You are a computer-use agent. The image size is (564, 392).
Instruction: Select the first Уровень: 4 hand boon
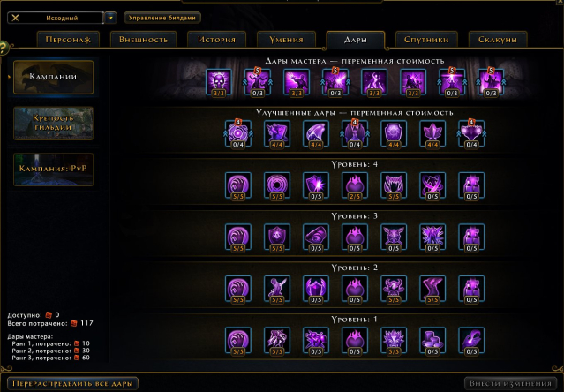(237, 185)
